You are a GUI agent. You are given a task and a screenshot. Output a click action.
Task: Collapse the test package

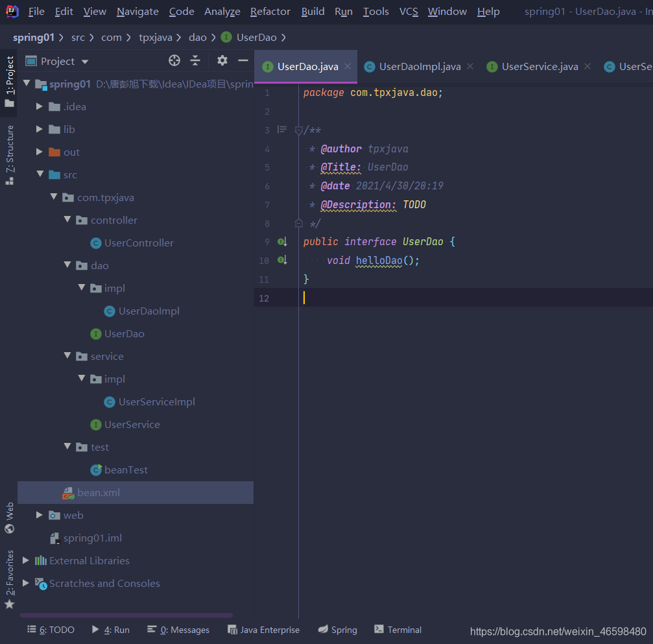click(67, 447)
